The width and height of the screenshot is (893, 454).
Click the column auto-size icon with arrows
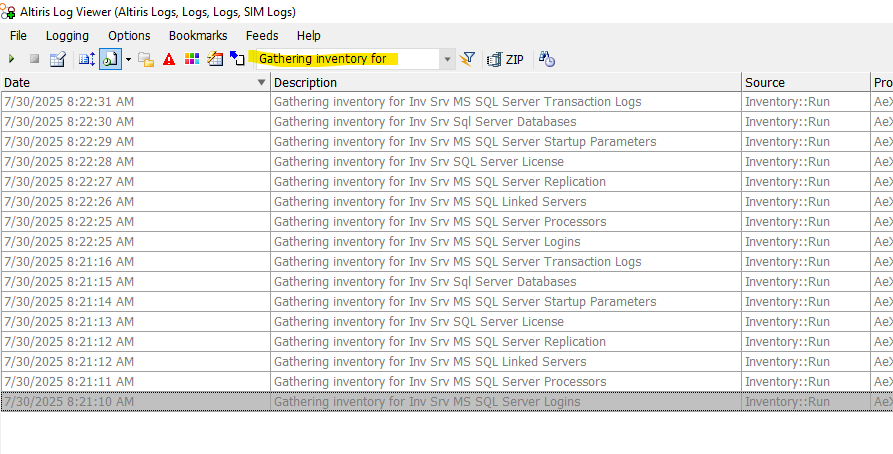coord(87,59)
